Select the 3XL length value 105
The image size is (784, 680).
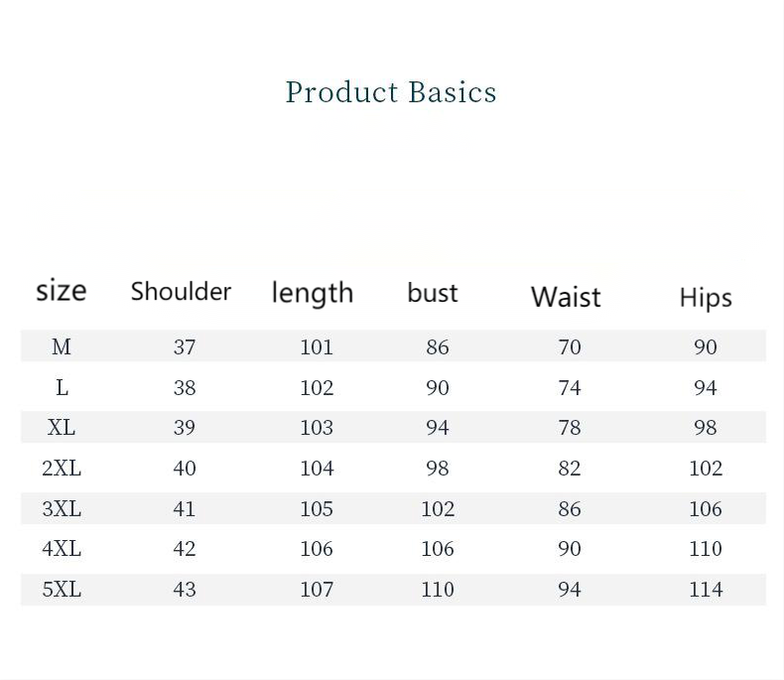(317, 509)
